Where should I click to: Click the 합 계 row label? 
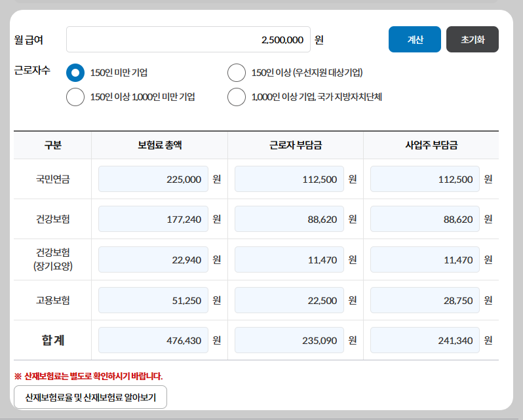click(x=52, y=340)
